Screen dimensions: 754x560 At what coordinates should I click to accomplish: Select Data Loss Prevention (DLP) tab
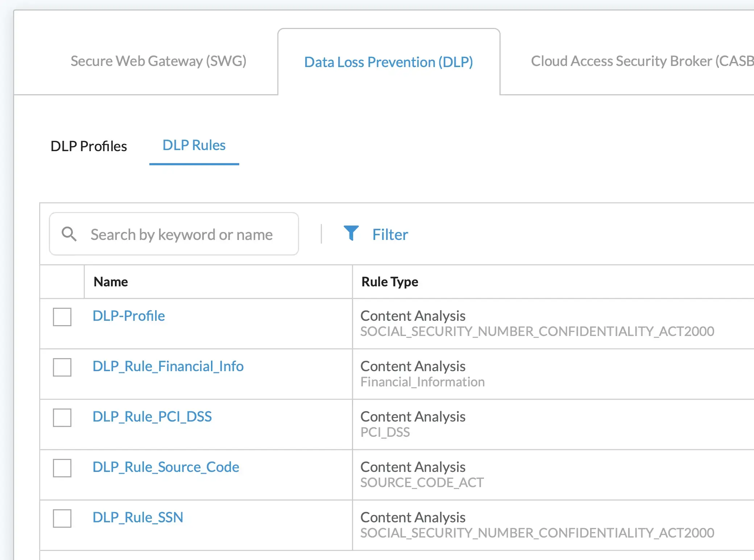coord(388,62)
